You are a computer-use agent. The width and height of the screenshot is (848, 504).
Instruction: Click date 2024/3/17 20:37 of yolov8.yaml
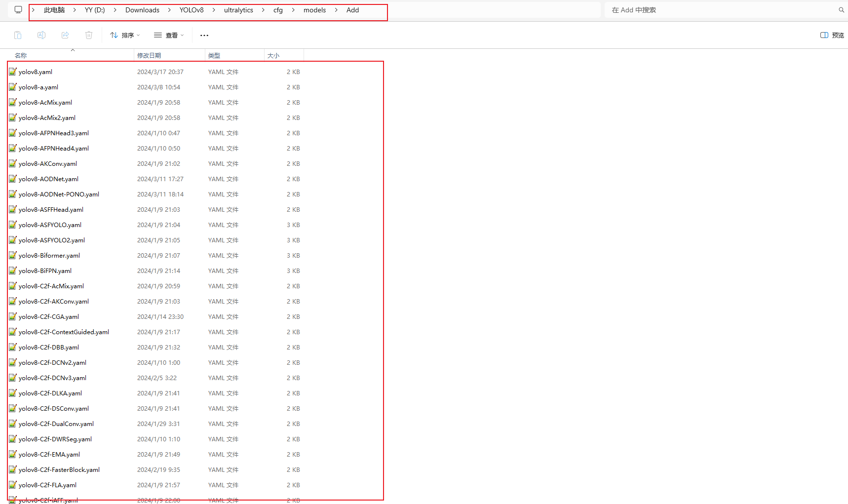160,72
